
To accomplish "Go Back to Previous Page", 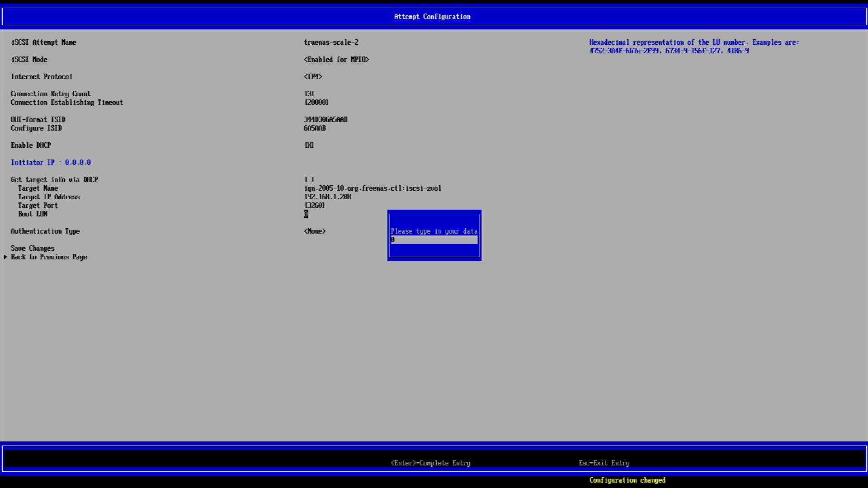I will (x=49, y=257).
